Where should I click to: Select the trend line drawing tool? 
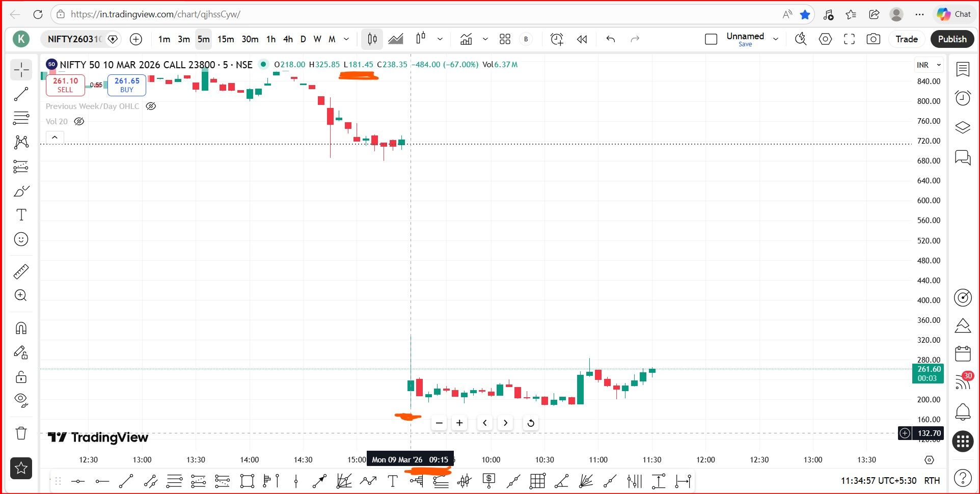click(21, 94)
